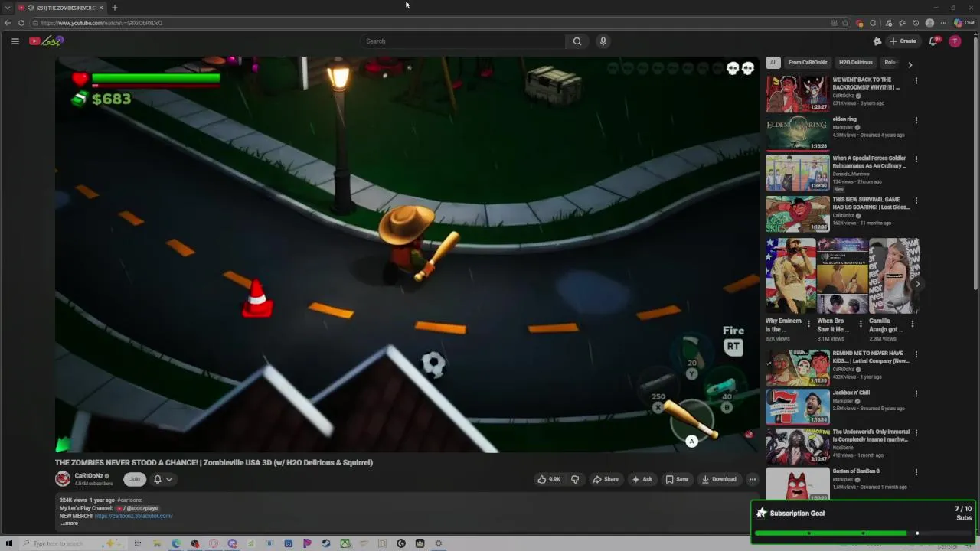Screen dimensions: 980x551
Task: Focus the YouTube search field
Action: click(x=462, y=41)
